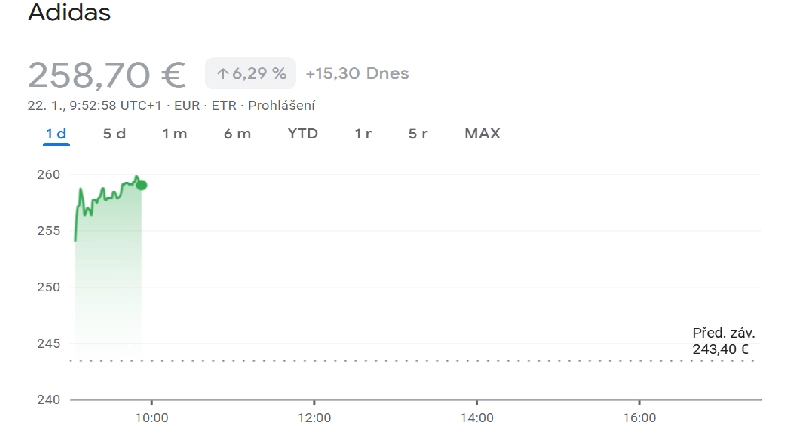Switch chart to 1 r range
The width and height of the screenshot is (793, 444).
pyautogui.click(x=363, y=134)
